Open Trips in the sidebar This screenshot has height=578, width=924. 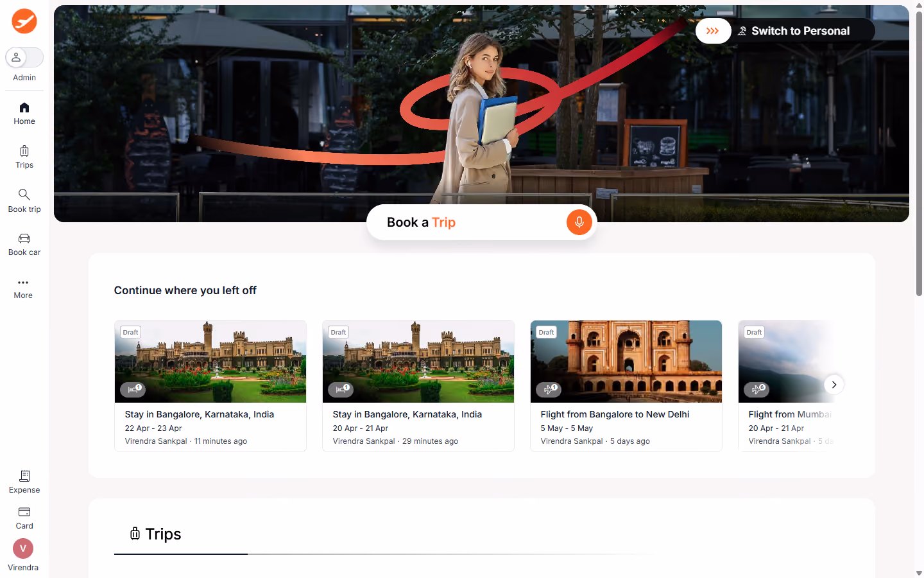click(x=24, y=157)
